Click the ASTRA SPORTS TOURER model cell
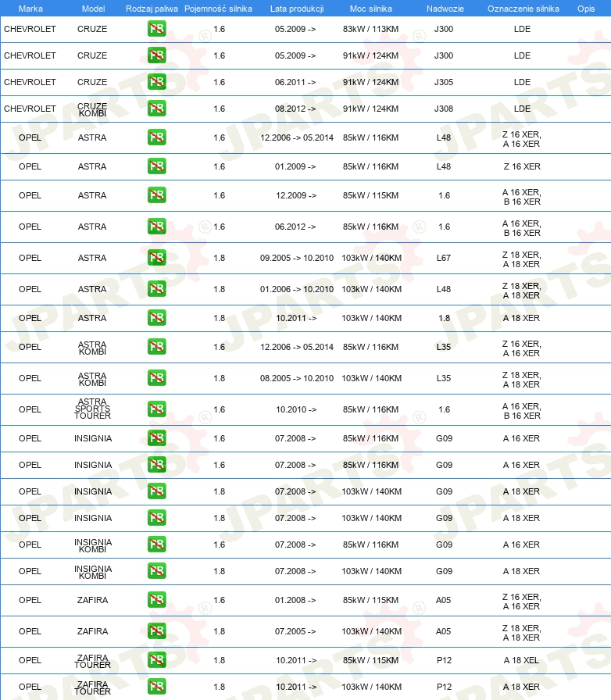The image size is (611, 700). pos(92,409)
